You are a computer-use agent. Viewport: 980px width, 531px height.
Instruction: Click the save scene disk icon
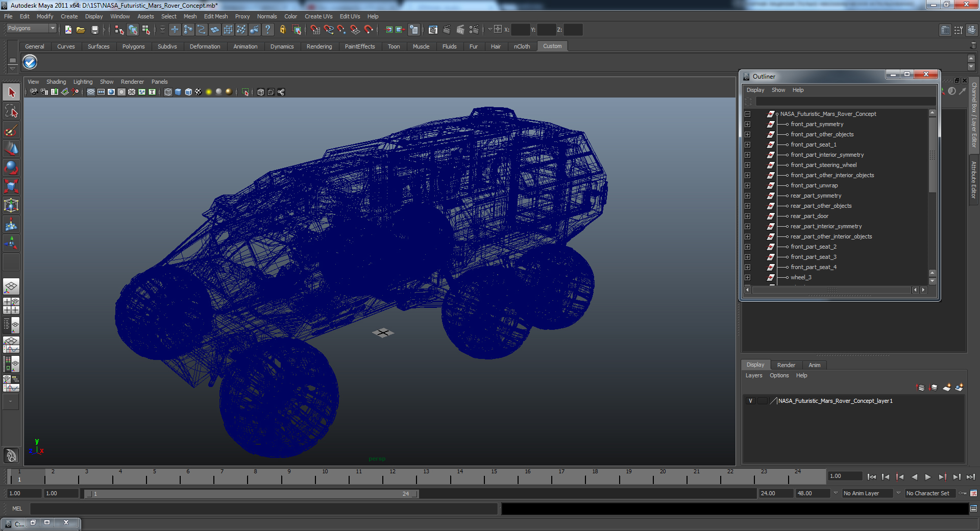coord(94,30)
